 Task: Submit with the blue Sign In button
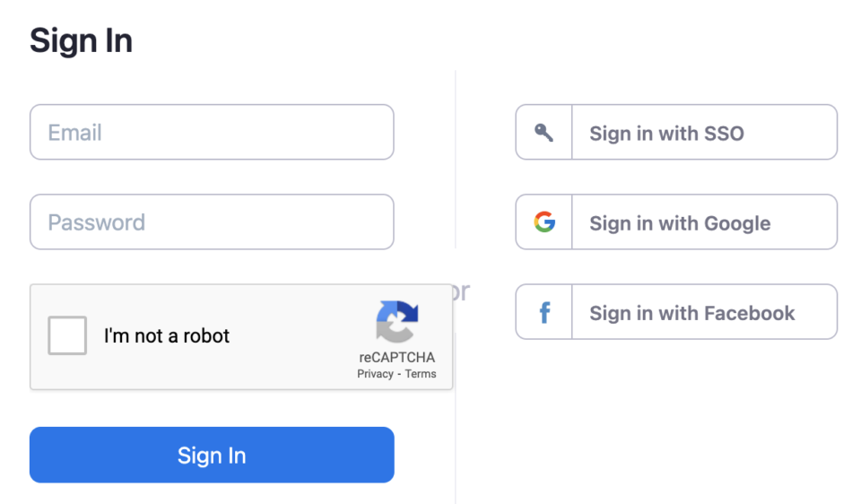(x=212, y=455)
